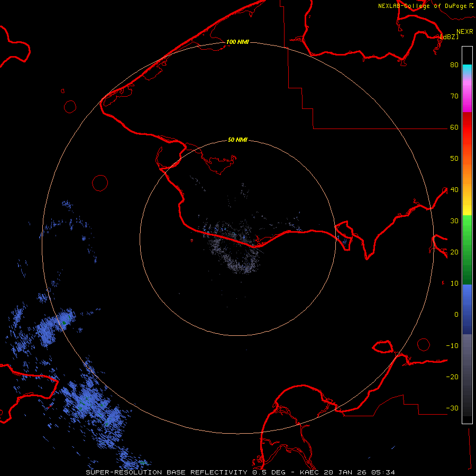Viewport: 476px width, 476px height.
Task: Click the bottom caption "SUPER-RESOLUTION BASE REFLECTIVITY"
Action: point(167,472)
